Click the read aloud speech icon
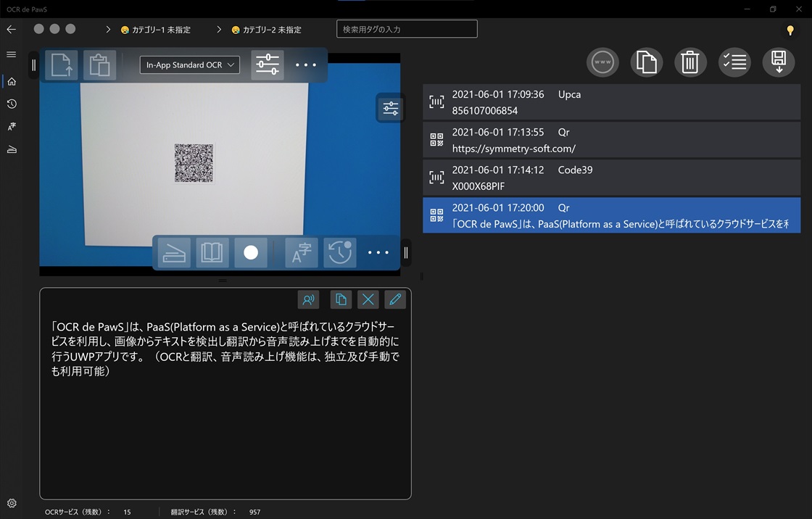Screen dimensions: 812x519 click(309, 299)
